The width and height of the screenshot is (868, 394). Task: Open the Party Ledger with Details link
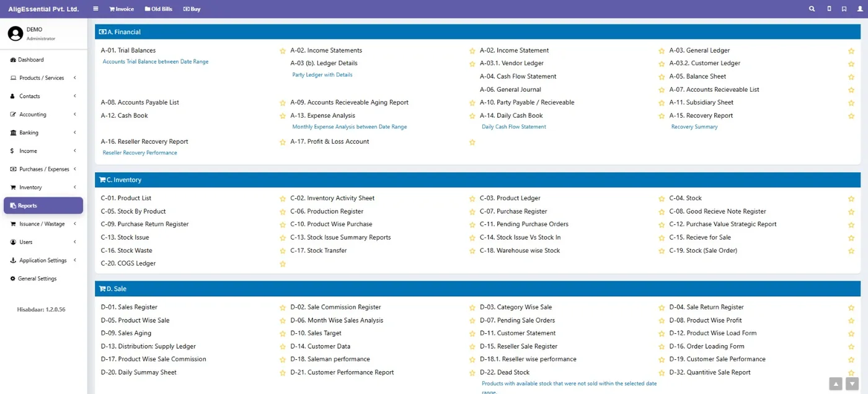[x=322, y=75]
